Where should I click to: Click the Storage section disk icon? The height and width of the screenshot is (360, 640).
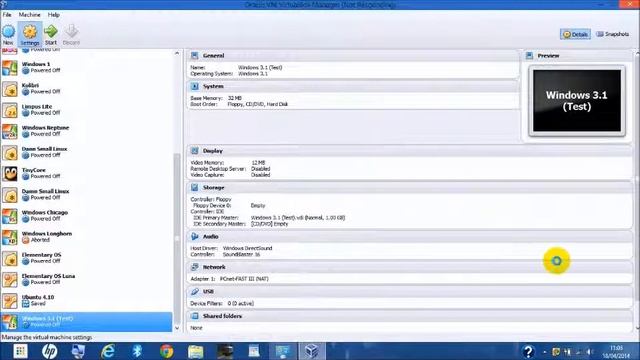click(x=195, y=188)
